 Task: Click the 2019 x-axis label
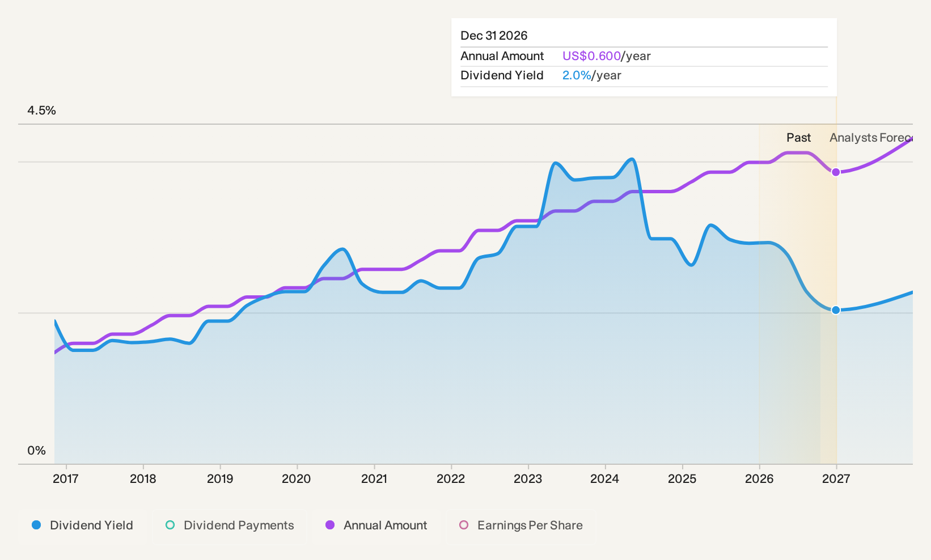[220, 479]
